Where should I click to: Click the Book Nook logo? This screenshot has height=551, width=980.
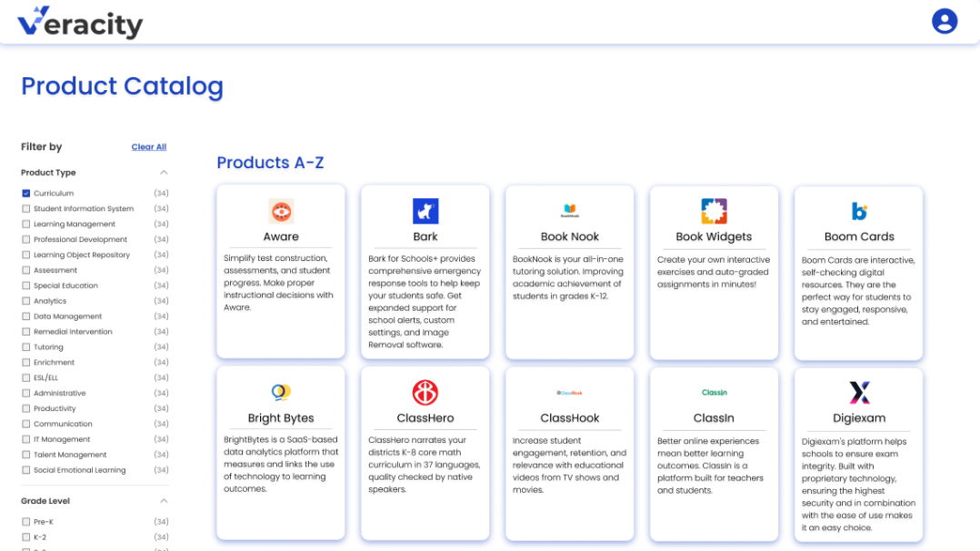tap(569, 211)
